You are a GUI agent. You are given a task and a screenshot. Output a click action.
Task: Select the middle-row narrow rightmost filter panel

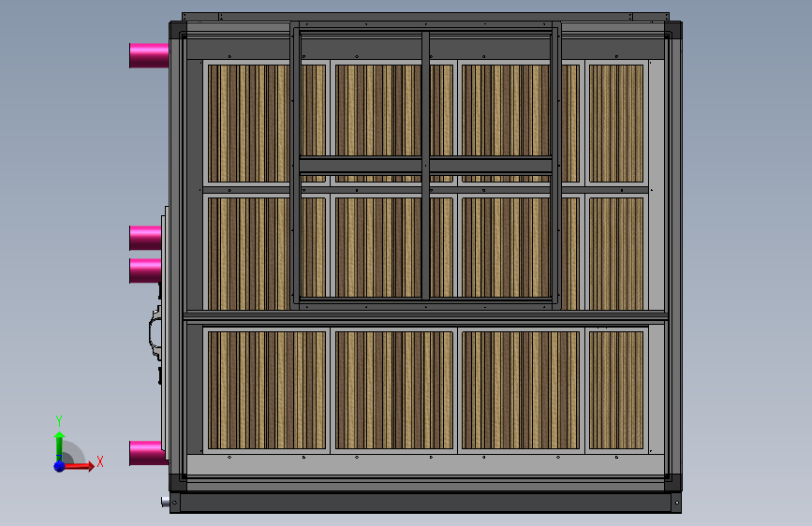pyautogui.click(x=616, y=253)
